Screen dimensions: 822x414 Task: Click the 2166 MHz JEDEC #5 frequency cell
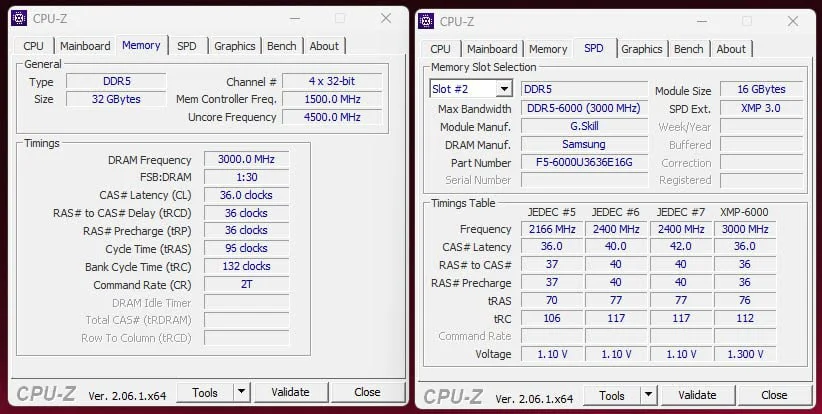[x=552, y=230]
